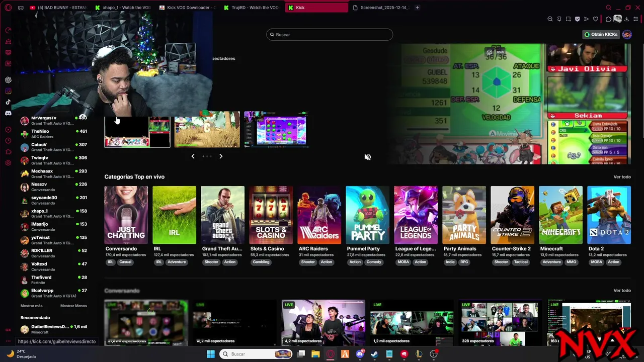Image resolution: width=644 pixels, height=362 pixels.
Task: Select the active Kick tab
Action: [316, 8]
